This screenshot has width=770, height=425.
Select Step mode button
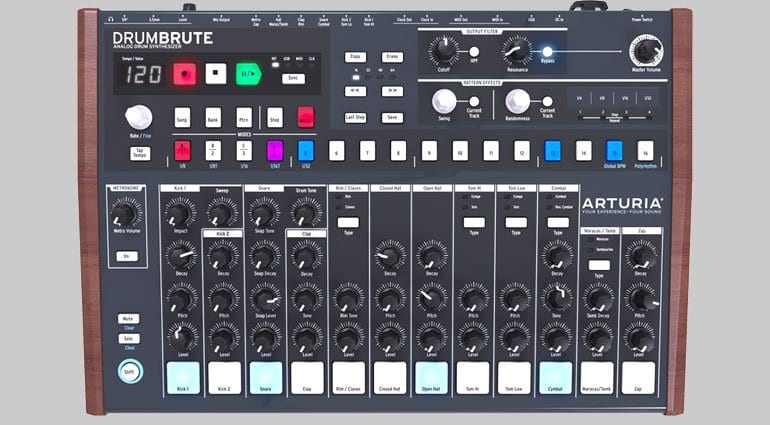275,118
